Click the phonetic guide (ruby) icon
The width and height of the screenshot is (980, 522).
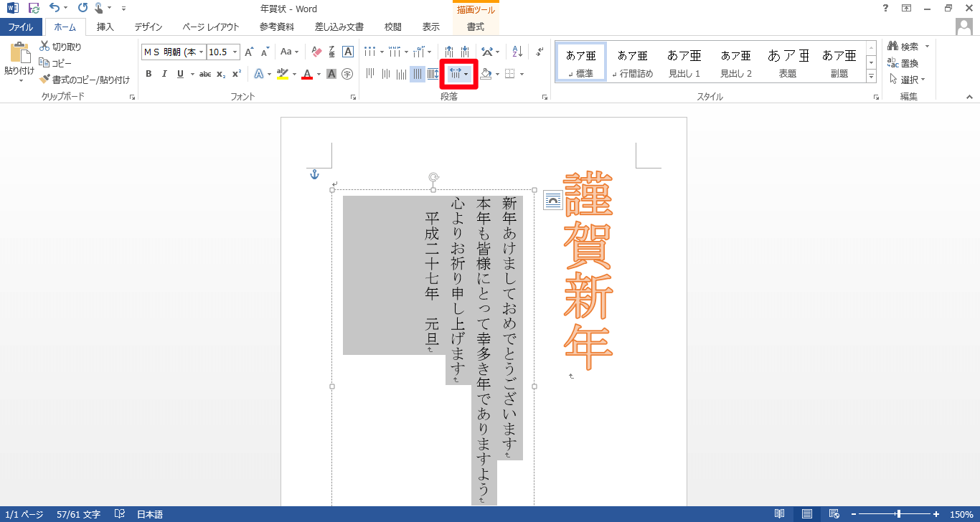click(332, 52)
